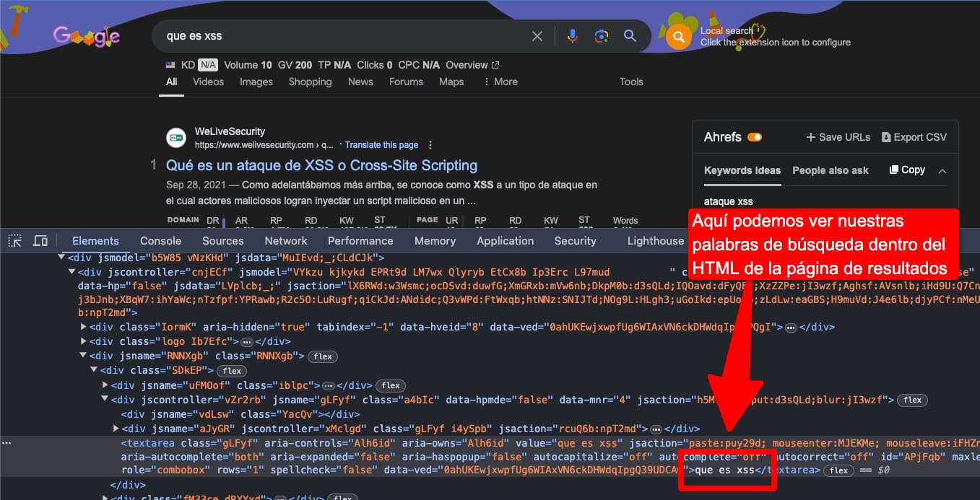Click the Translate this page link
The width and height of the screenshot is (980, 500).
click(x=381, y=145)
